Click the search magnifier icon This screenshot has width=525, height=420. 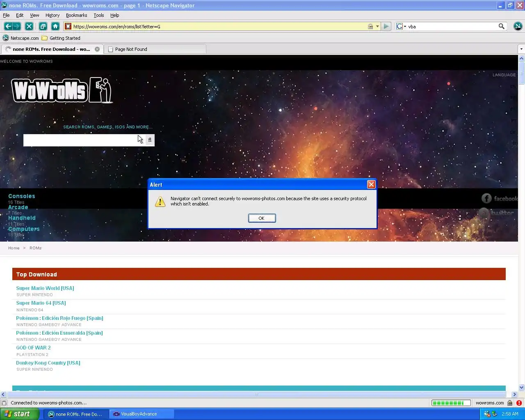501,26
